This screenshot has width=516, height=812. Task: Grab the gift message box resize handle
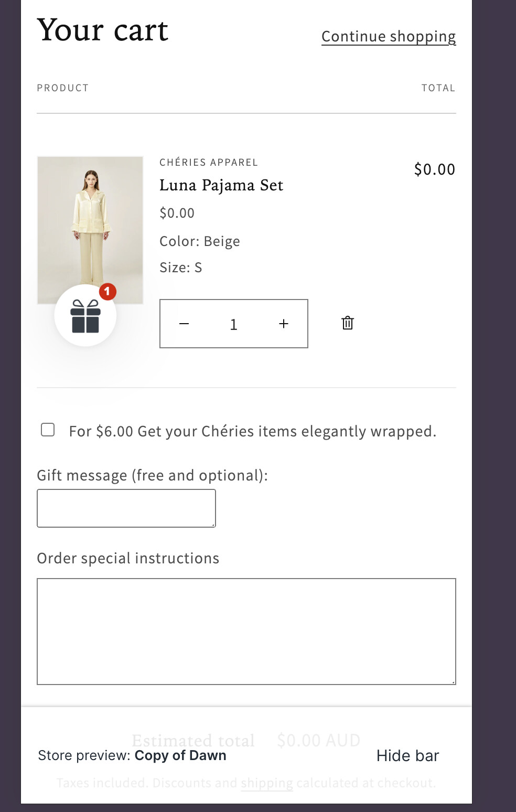[x=213, y=524]
